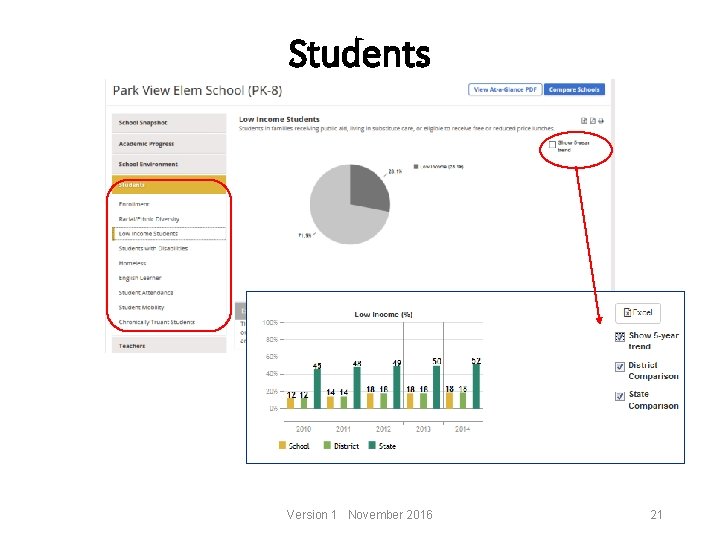Viewport: 720px width, 540px height.
Task: Select Low Income Students submenu item
Action: point(169,234)
